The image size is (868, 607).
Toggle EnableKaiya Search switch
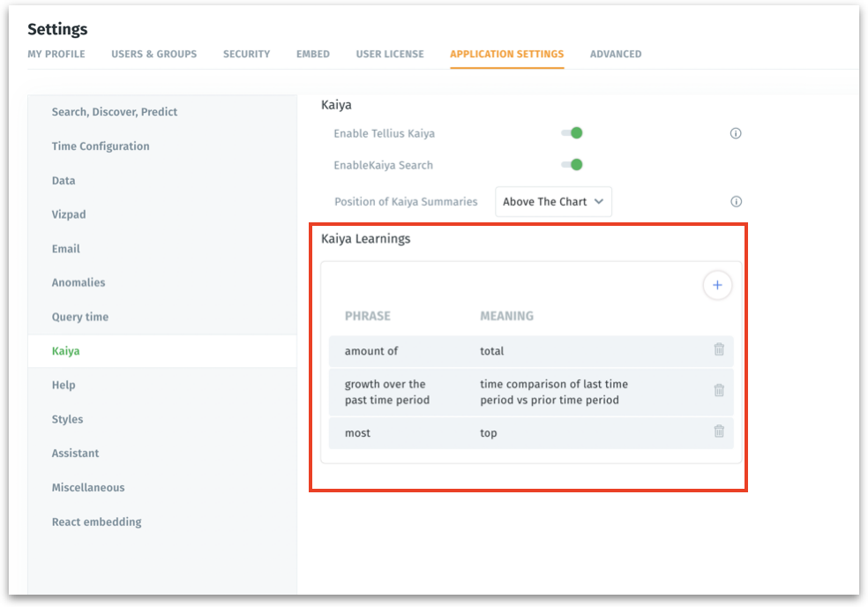[x=572, y=165]
